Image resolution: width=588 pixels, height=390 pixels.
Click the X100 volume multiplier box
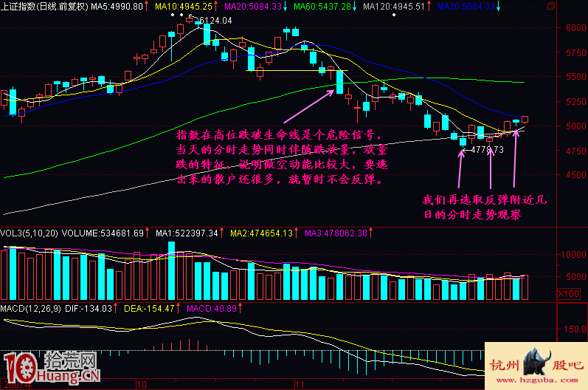[x=569, y=293]
